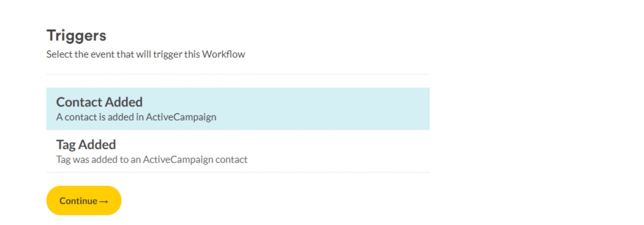Click 'Tag was added to an ActiveCampaign contact' description

click(152, 160)
